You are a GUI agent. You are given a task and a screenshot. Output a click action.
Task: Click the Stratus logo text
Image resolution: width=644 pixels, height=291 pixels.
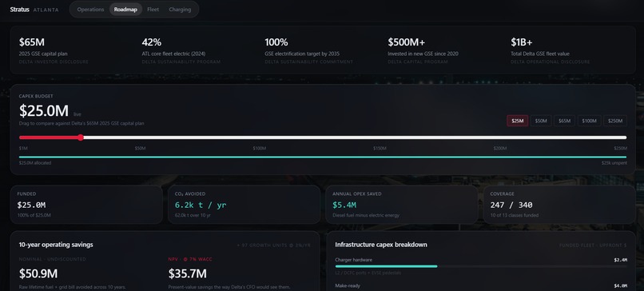20,10
